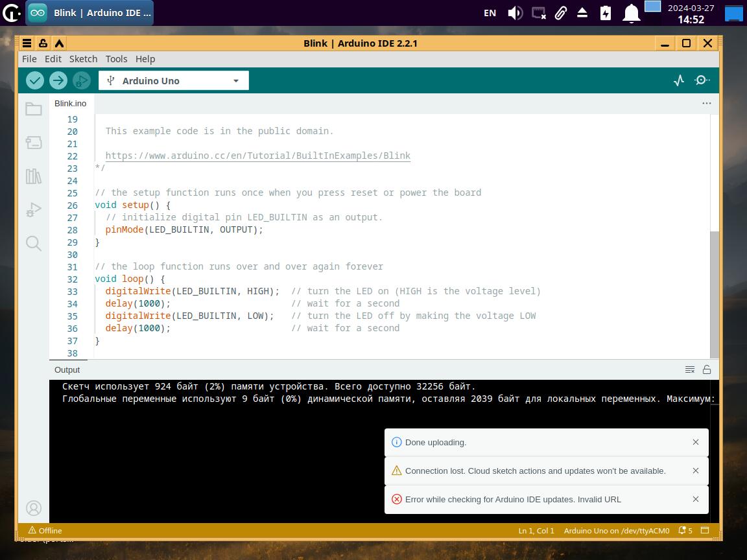Open the File menu

29,59
